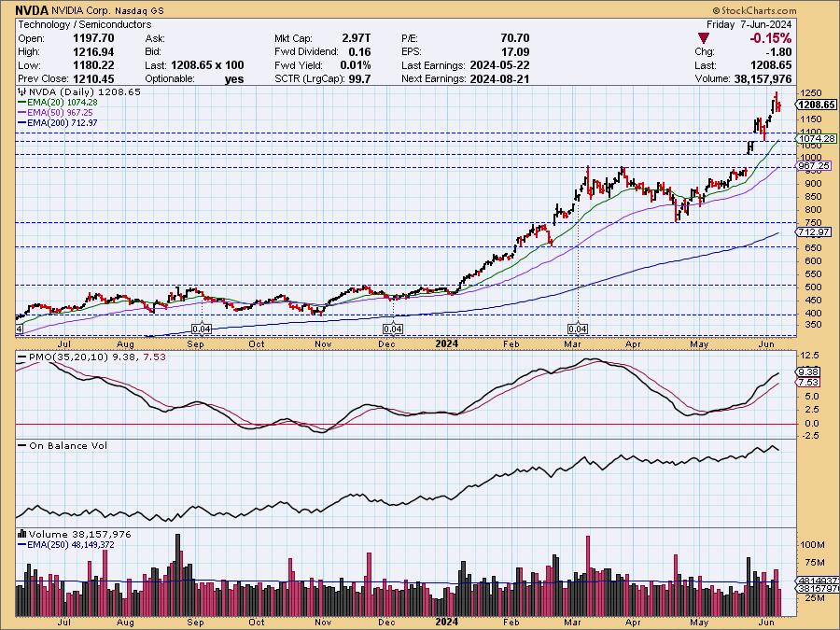840x630 pixels.
Task: Click the small split marker '4' at chart left
Action: (20, 329)
